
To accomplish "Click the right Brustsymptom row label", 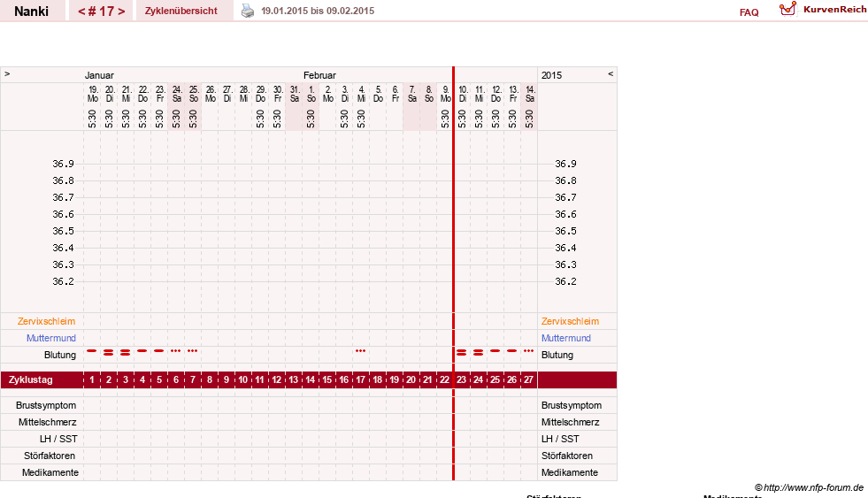I will pyautogui.click(x=572, y=406).
